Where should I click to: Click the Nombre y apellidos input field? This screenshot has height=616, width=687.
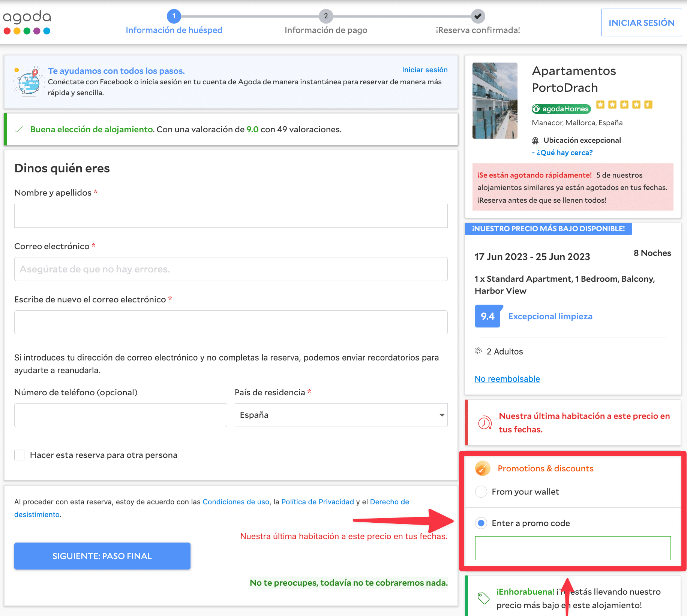point(231,216)
